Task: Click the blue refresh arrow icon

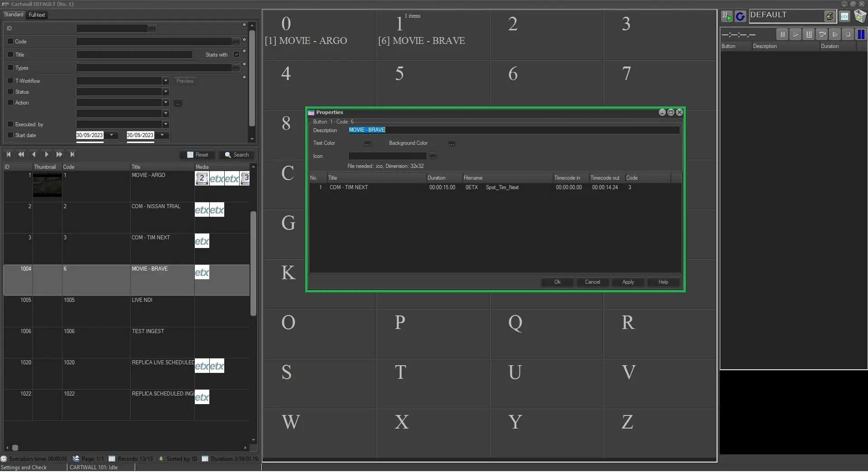Action: pos(740,17)
